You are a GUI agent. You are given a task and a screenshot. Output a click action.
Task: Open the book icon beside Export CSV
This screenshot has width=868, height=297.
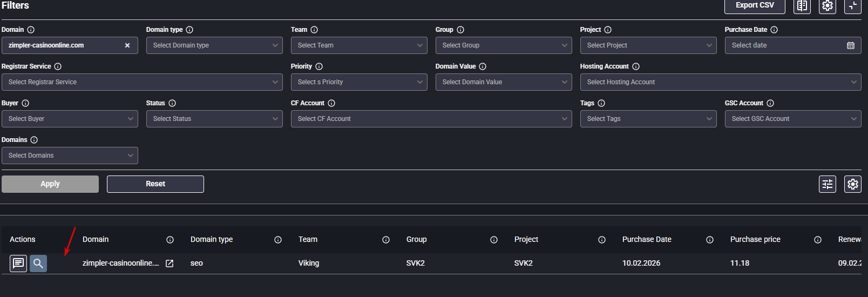[802, 6]
